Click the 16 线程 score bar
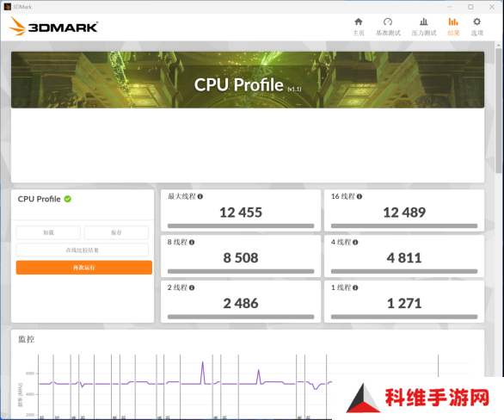504x420 pixels. click(x=404, y=225)
